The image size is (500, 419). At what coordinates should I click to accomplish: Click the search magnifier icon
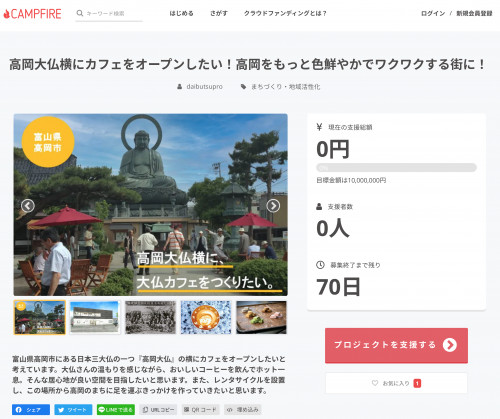80,13
